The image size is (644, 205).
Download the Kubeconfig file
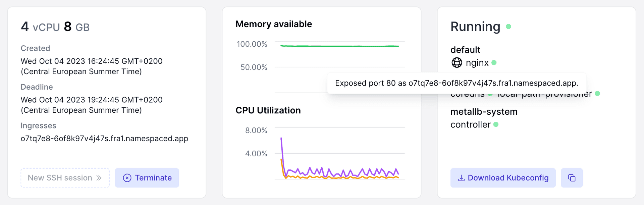[503, 178]
